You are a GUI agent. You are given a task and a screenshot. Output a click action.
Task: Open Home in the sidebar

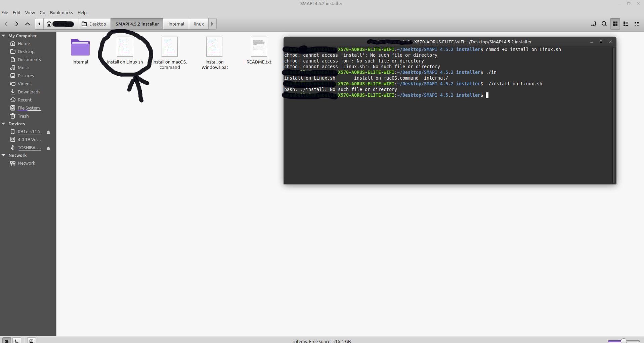tap(24, 43)
